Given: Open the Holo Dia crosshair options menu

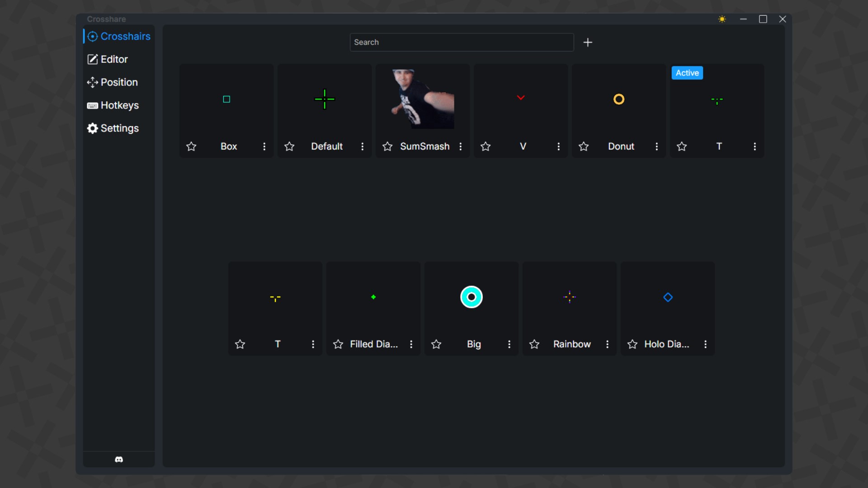Looking at the screenshot, I should pos(705,344).
